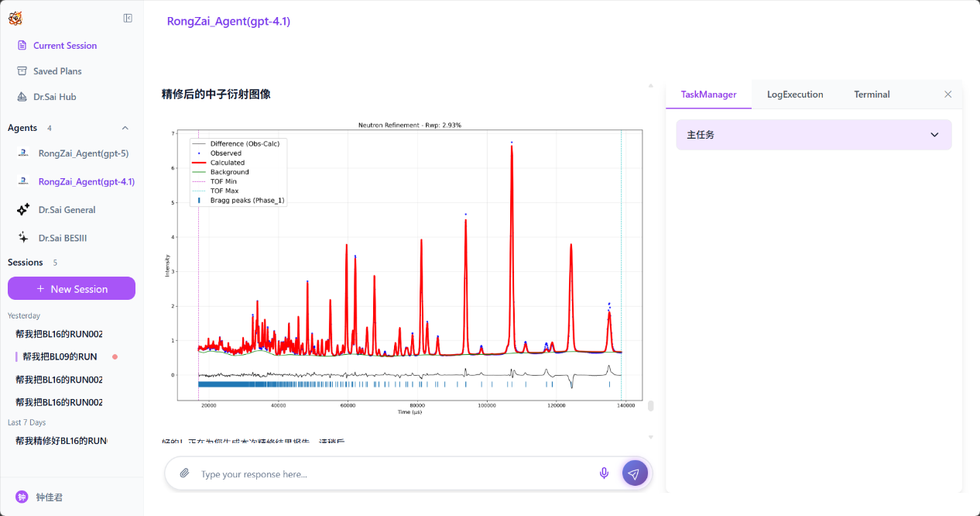Click the sidebar collapse icon
The image size is (980, 516).
128,19
